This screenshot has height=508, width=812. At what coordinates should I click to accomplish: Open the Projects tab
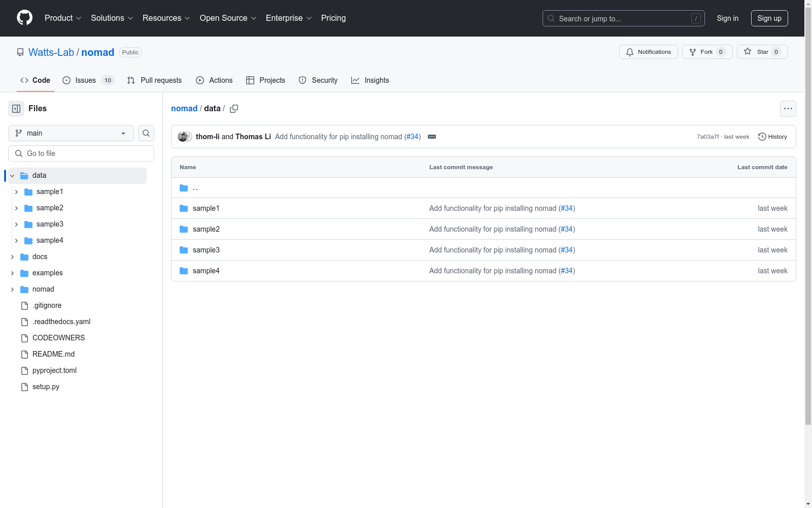[265, 80]
